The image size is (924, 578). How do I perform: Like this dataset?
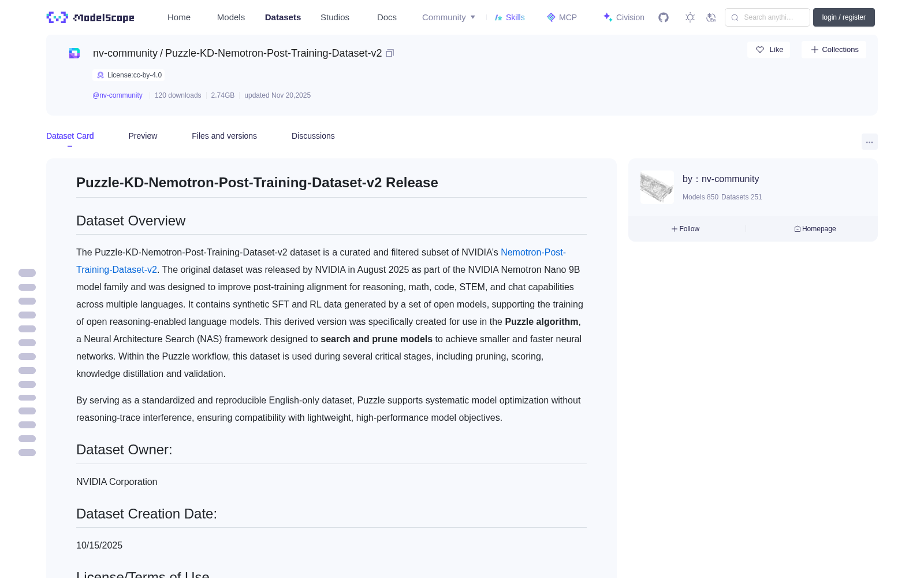[769, 50]
